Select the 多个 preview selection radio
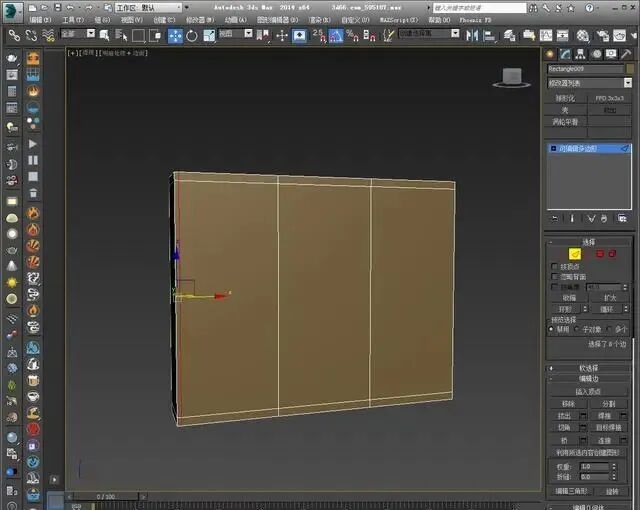This screenshot has height=510, width=640. tap(609, 329)
